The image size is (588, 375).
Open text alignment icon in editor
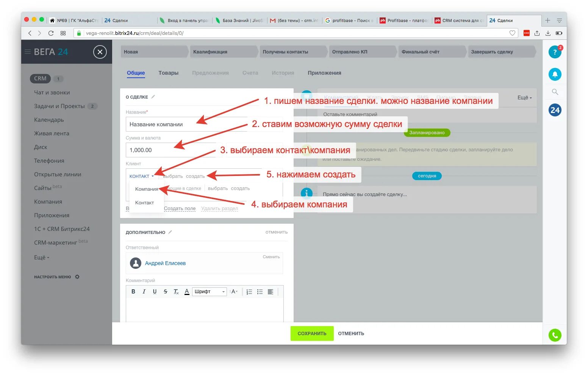pos(271,292)
